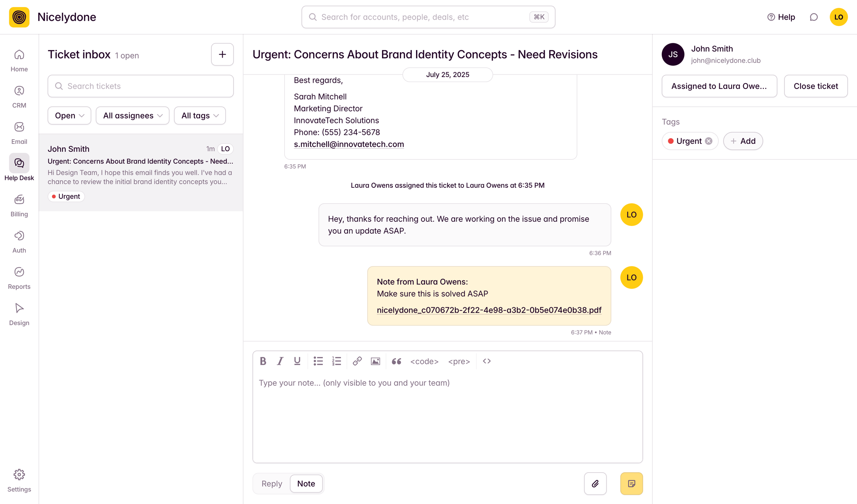Image resolution: width=857 pixels, height=504 pixels.
Task: Toggle italic formatting in note editor
Action: [x=280, y=361]
